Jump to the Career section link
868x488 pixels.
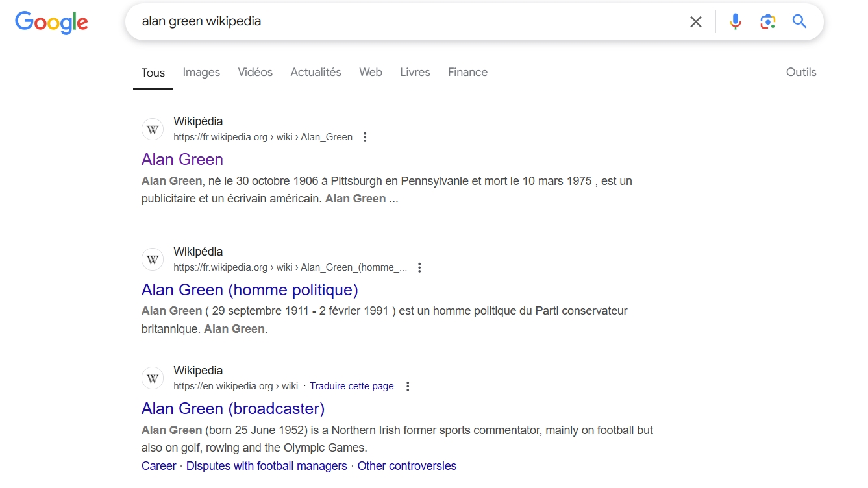[x=159, y=466]
